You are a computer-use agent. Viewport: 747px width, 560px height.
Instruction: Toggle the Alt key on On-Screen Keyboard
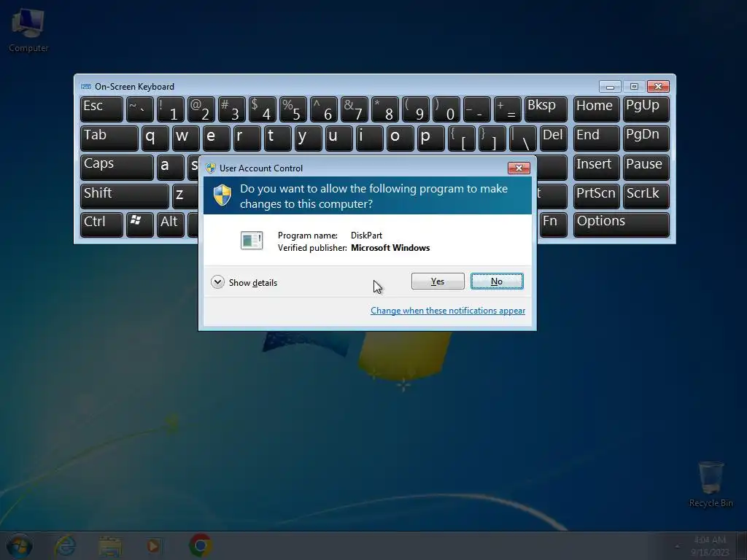click(171, 225)
